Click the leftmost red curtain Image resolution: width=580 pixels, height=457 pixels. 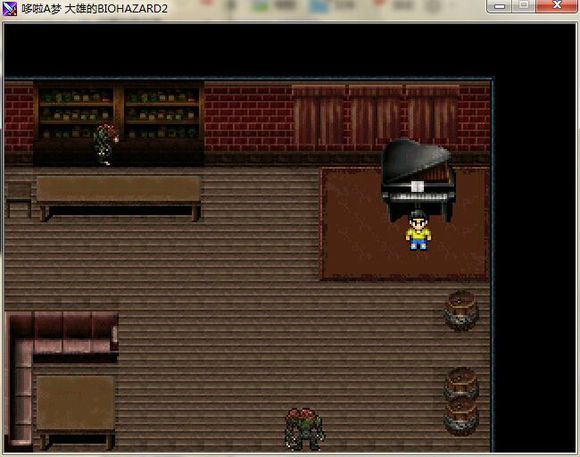click(320, 115)
